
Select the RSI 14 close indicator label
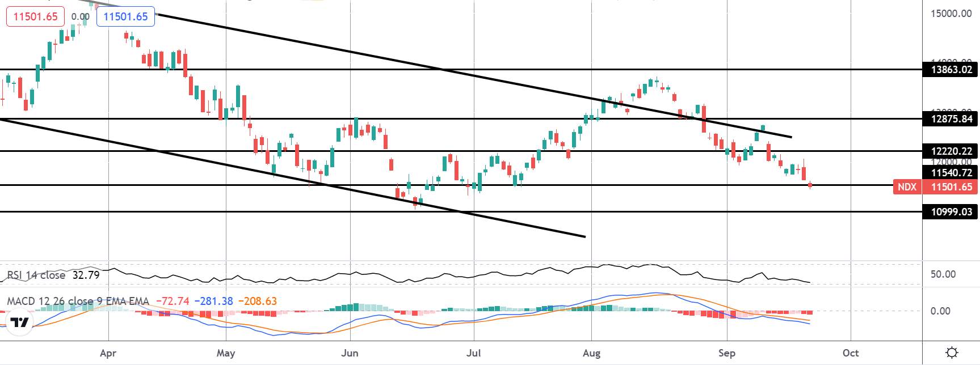point(36,275)
